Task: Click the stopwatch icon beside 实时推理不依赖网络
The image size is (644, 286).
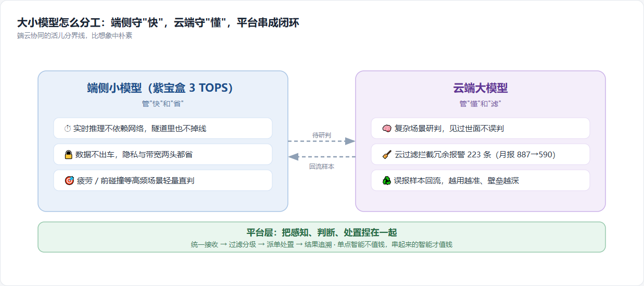Action: click(68, 129)
